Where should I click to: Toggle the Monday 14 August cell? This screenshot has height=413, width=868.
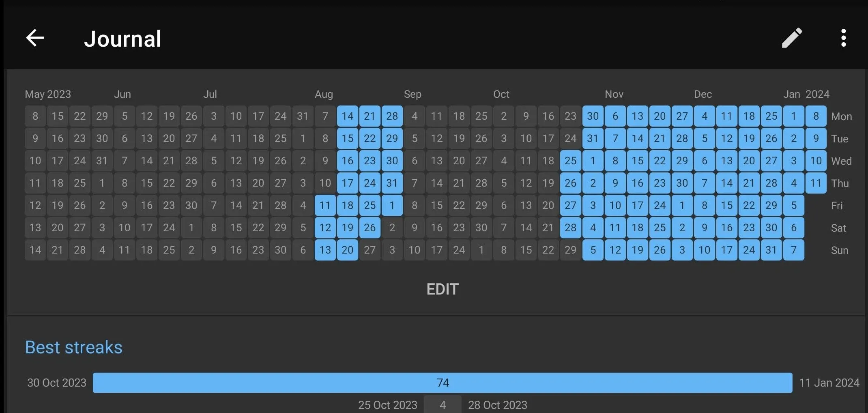tap(347, 116)
